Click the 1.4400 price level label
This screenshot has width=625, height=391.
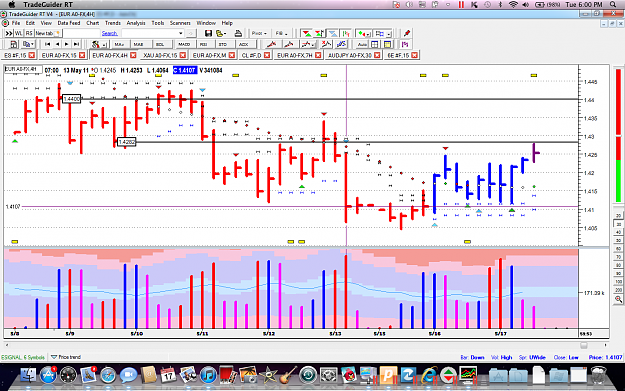[71, 98]
